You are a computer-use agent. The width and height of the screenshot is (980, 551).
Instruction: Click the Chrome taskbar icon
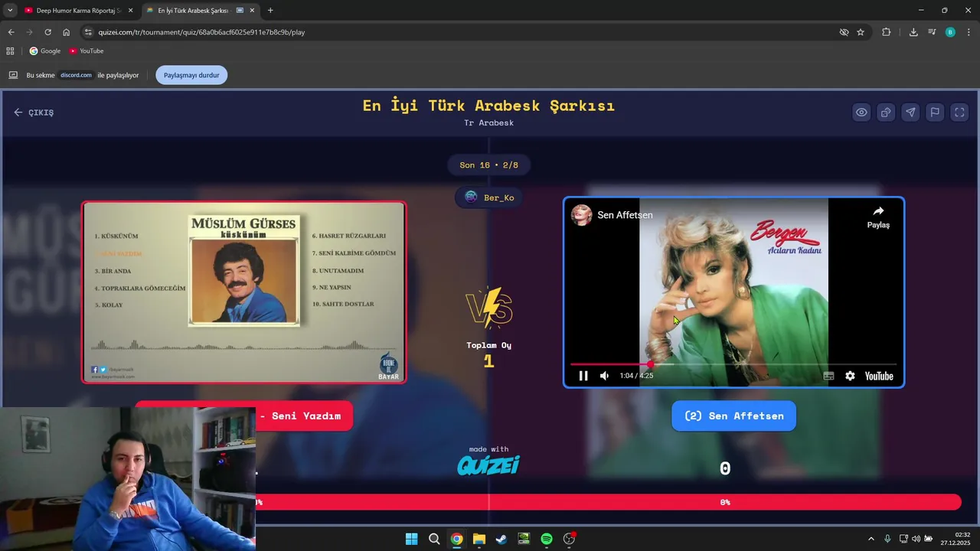pos(456,539)
